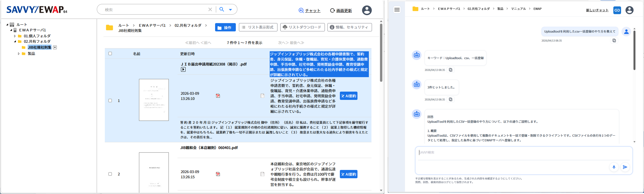Select 01.個人フォルダ in the tree

pos(37,36)
